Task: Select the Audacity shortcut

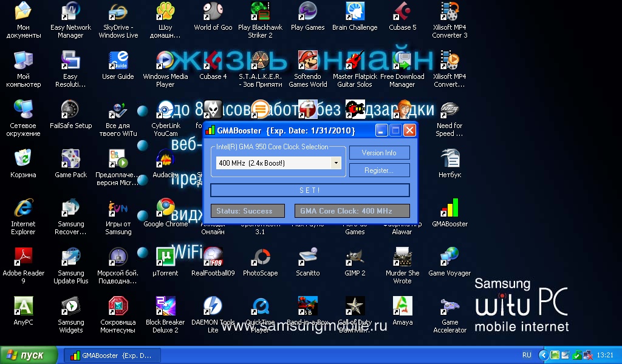Action: [x=165, y=158]
